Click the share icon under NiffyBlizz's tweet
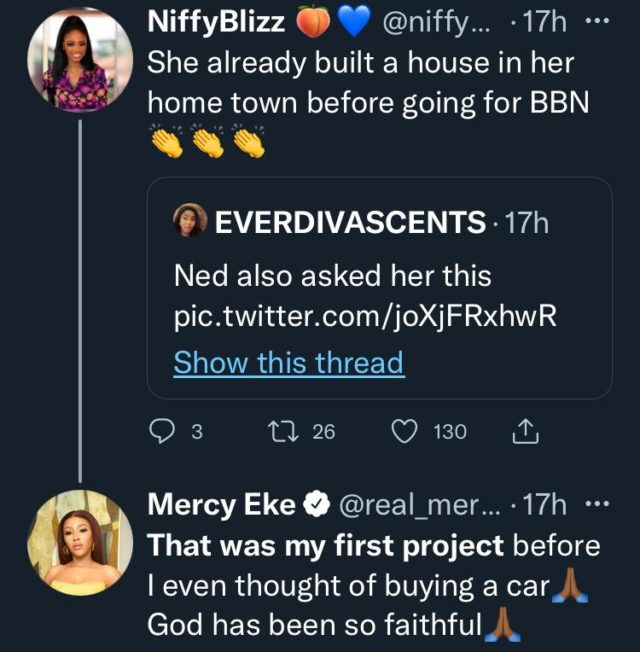Viewport: 640px width, 652px height. click(x=526, y=432)
